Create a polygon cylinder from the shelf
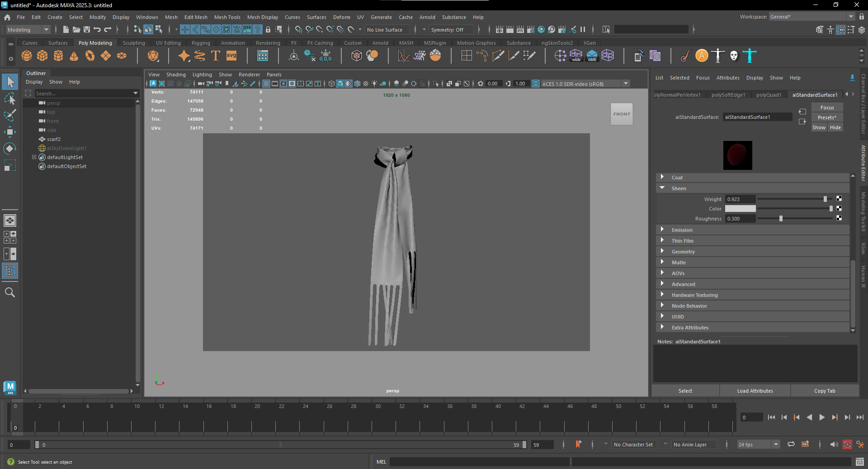The width and height of the screenshot is (868, 469). (x=58, y=56)
